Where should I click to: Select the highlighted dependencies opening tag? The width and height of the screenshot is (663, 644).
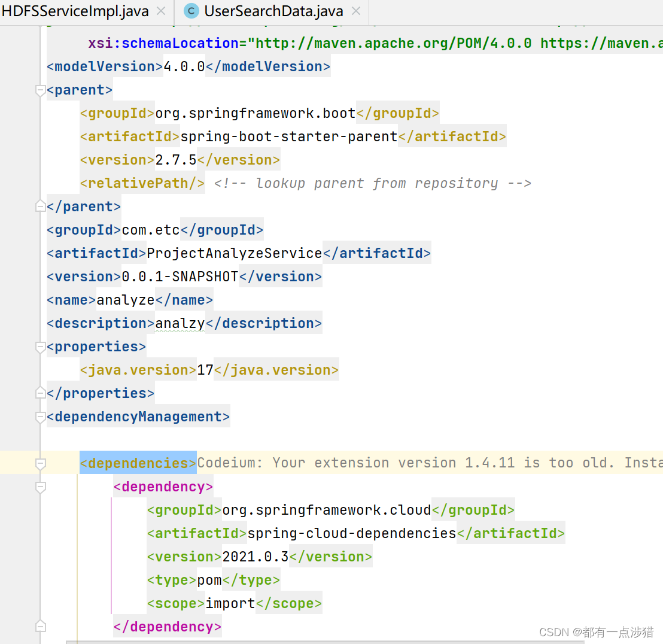coord(138,463)
